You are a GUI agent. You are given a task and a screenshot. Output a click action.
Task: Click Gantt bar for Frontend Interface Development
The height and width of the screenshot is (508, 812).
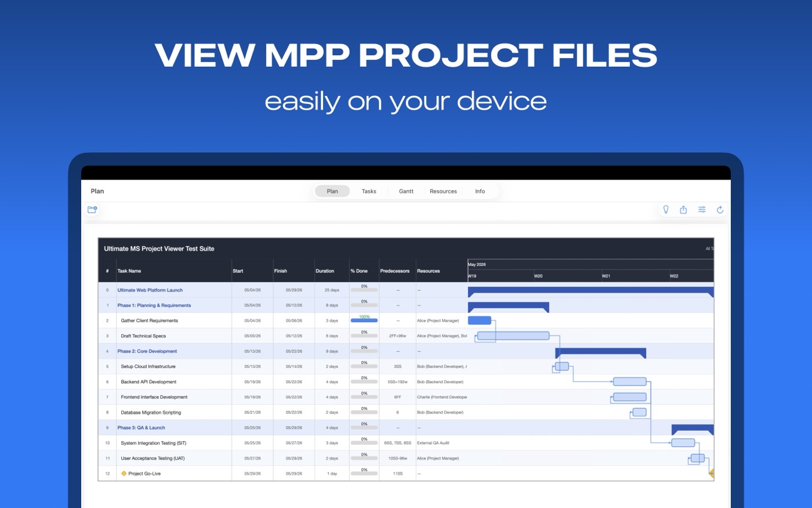[630, 397]
